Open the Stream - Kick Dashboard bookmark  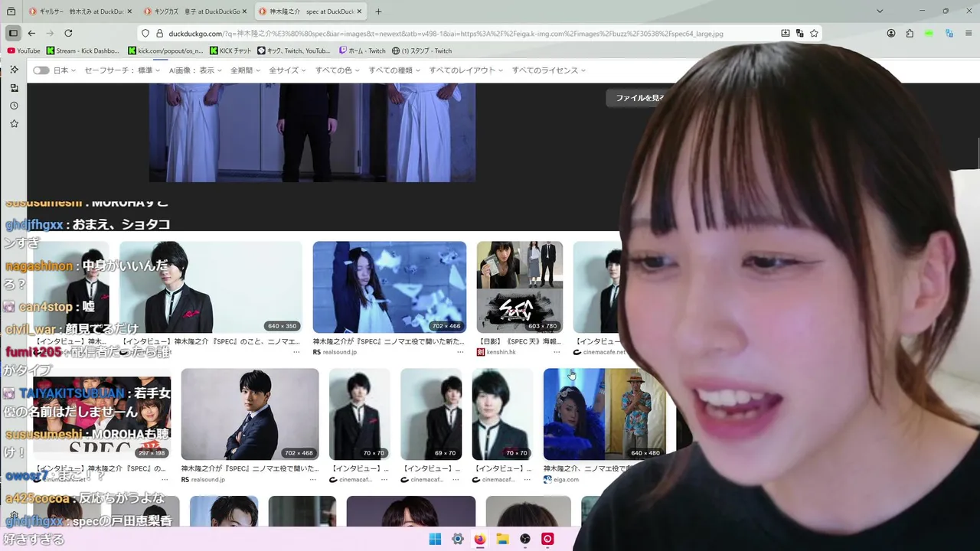coord(83,51)
